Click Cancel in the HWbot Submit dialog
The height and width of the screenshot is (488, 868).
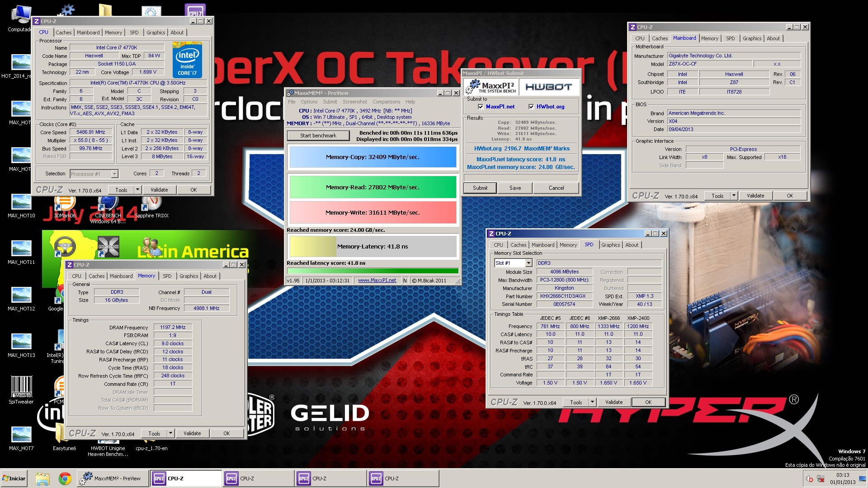pos(556,188)
